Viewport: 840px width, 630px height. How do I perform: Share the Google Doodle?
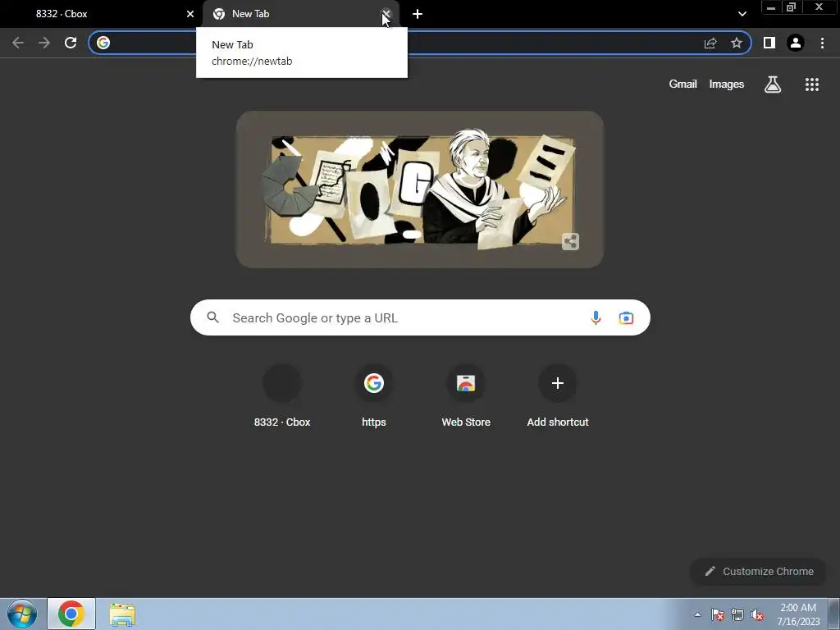pos(571,242)
